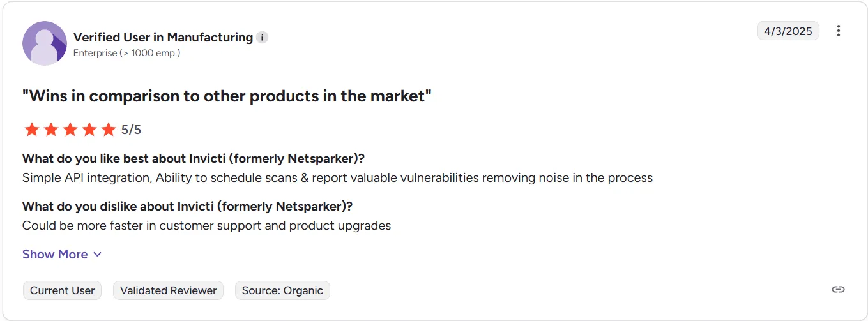
Task: Select the Validated Reviewer tag
Action: coord(168,290)
